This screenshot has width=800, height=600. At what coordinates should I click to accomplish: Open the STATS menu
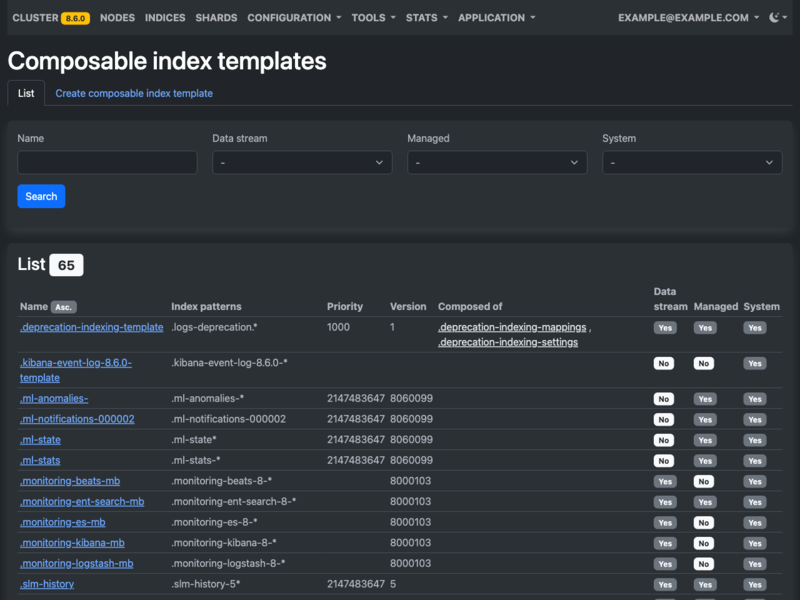[424, 17]
